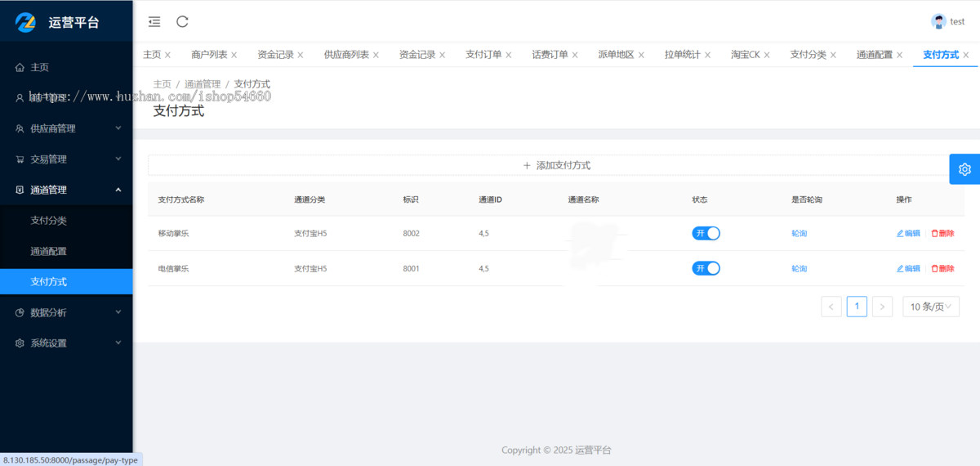Click the 添加支付方式 button

556,165
